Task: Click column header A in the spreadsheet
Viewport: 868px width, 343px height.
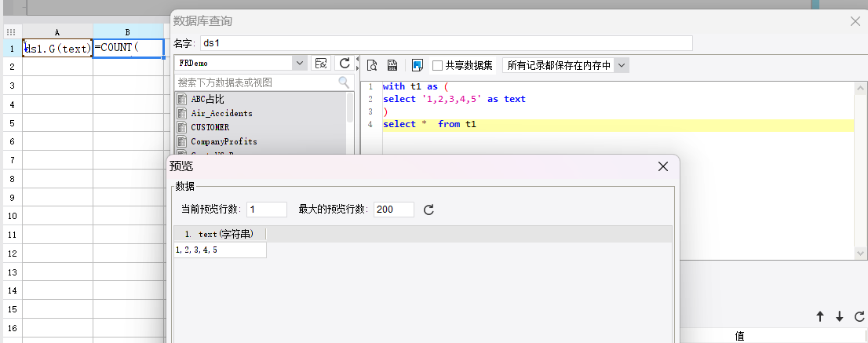Action: (57, 32)
